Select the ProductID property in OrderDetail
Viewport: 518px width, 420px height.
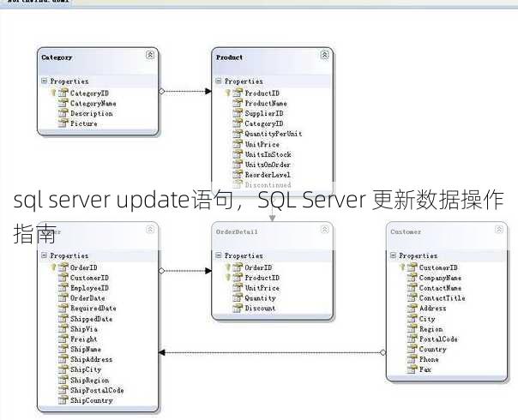pyautogui.click(x=262, y=278)
